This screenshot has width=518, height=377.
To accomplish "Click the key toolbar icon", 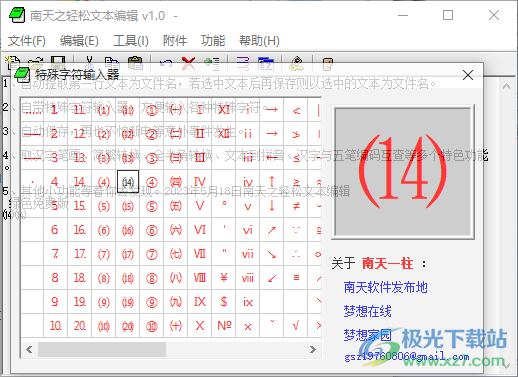I will [x=296, y=63].
